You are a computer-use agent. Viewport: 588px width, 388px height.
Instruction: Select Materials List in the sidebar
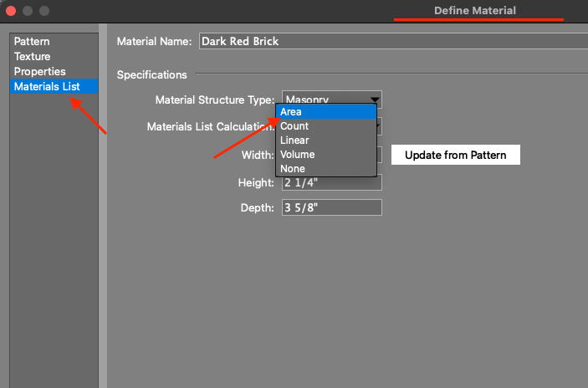point(47,86)
